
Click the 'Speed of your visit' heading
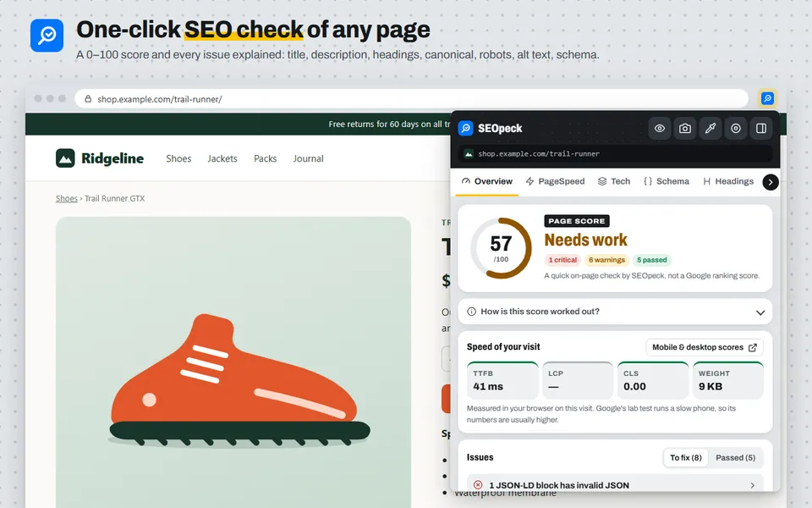(503, 347)
